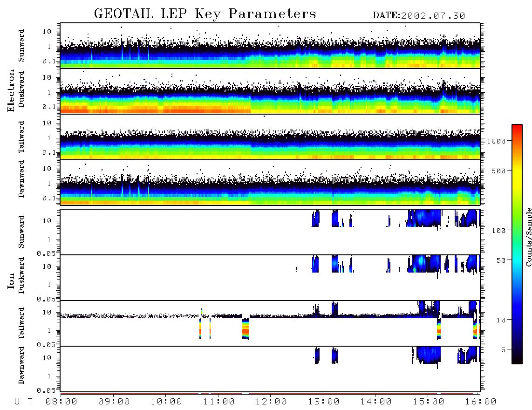Viewport: 532px width, 410px height.
Task: Select the Electron Dawnward spectrogram panel
Action: tap(270, 182)
